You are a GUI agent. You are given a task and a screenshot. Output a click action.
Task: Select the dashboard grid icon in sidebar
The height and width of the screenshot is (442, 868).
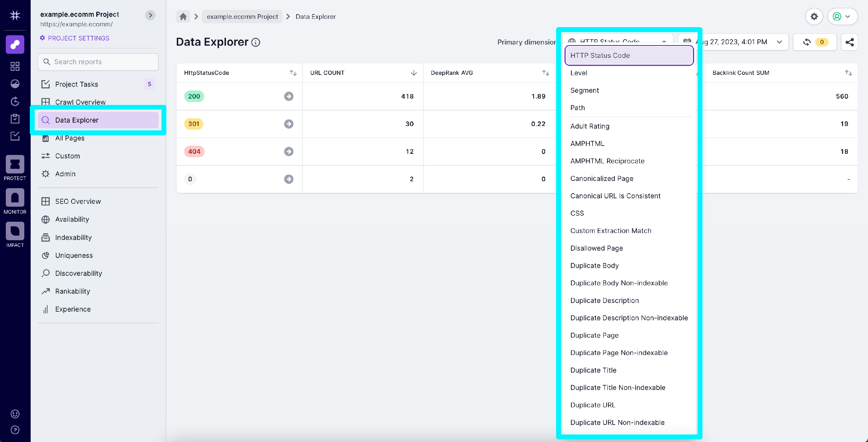(15, 66)
